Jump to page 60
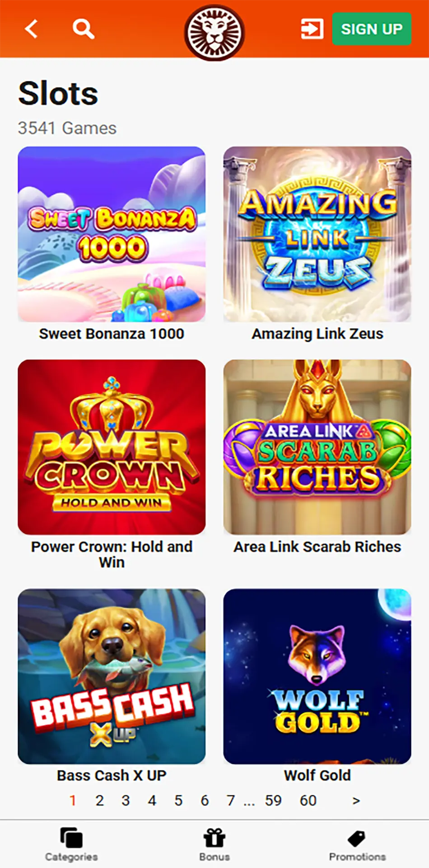 [308, 801]
